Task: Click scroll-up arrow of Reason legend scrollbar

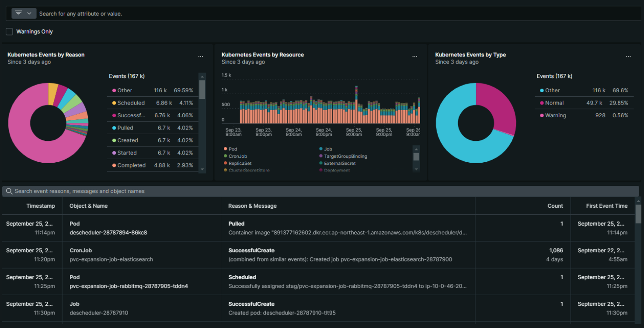Action: pyautogui.click(x=202, y=76)
